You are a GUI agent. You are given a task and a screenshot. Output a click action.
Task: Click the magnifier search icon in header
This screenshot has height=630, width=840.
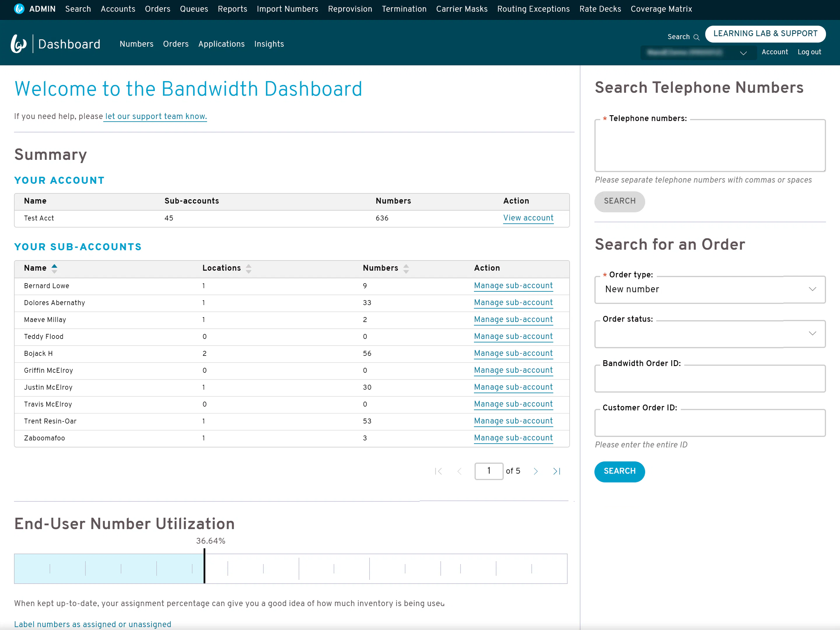pos(696,37)
